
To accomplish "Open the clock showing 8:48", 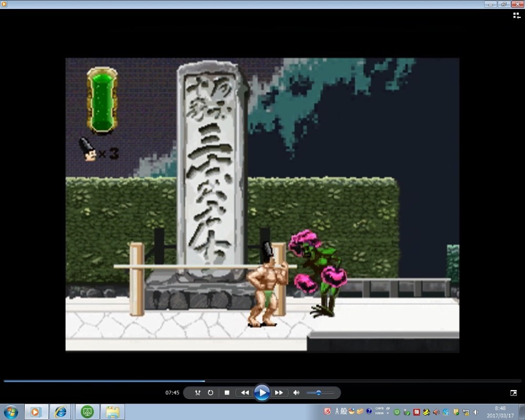I will 500,412.
